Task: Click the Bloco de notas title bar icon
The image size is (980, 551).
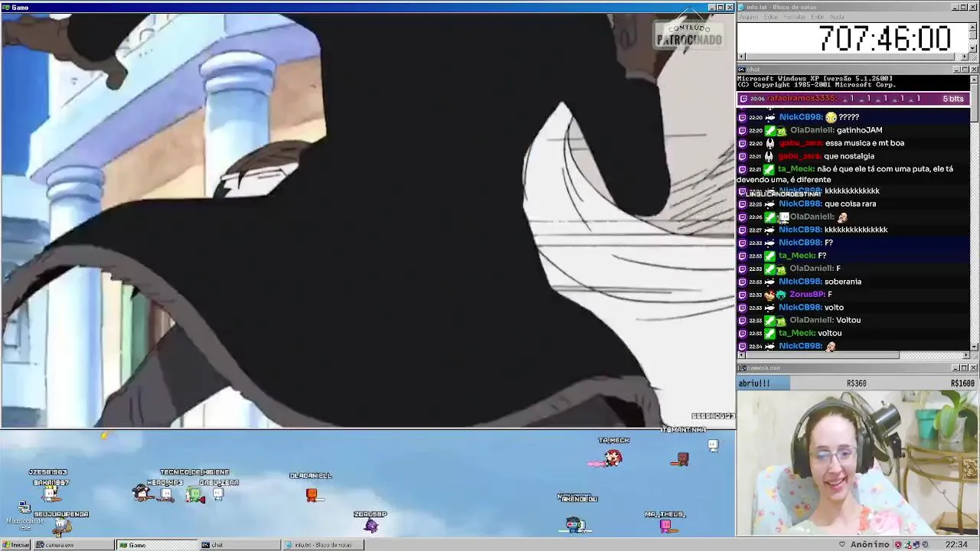Action: coord(741,7)
